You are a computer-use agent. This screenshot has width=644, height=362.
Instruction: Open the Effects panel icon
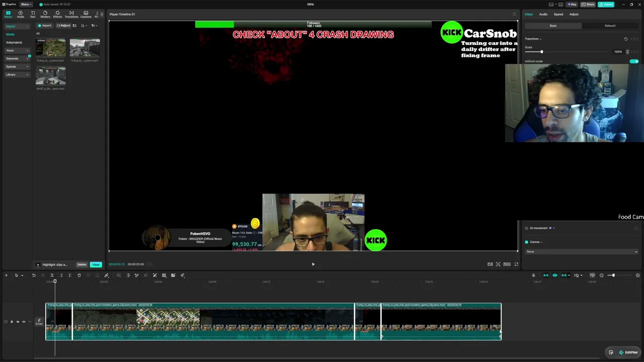click(57, 14)
